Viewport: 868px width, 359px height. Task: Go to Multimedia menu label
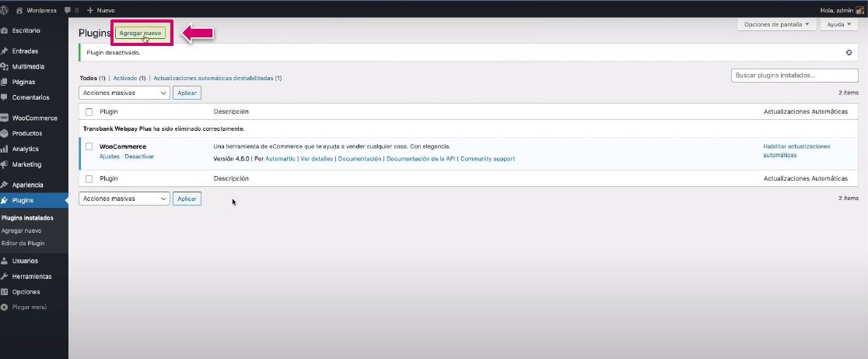[28, 66]
